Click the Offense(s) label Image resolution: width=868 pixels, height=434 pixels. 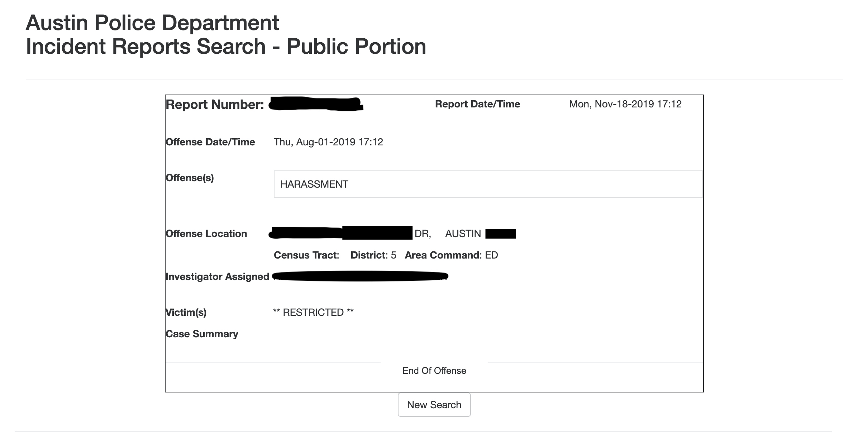(190, 178)
